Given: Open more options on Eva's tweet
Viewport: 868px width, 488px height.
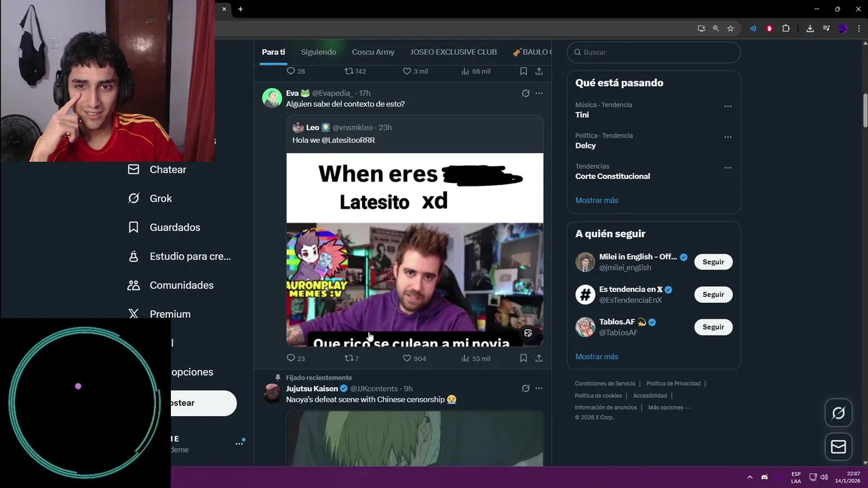Looking at the screenshot, I should (539, 94).
